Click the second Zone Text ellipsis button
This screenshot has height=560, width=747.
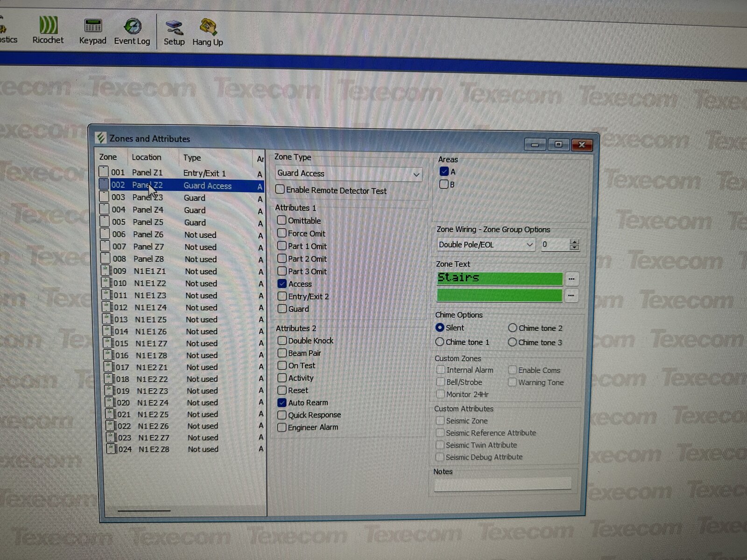[x=571, y=296]
